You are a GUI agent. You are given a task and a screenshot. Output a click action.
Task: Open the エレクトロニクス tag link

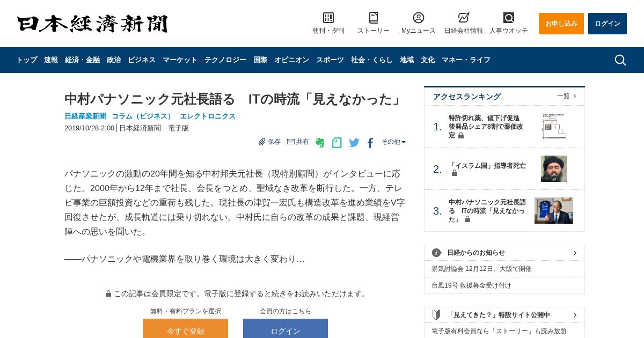pos(208,116)
